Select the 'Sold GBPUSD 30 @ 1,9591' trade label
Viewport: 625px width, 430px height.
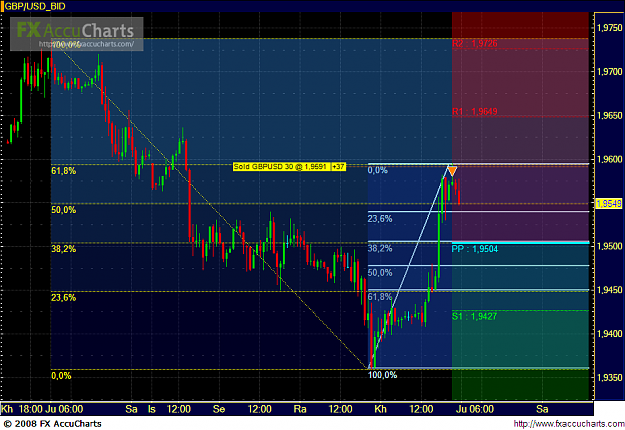[281, 167]
